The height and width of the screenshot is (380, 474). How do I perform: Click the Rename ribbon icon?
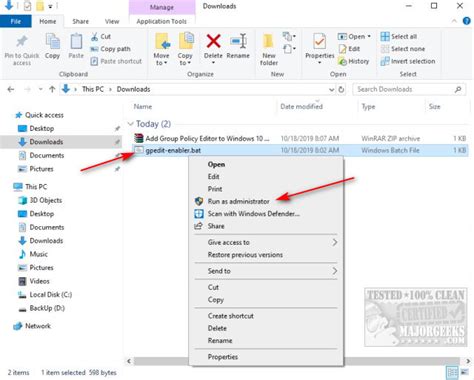(238, 41)
